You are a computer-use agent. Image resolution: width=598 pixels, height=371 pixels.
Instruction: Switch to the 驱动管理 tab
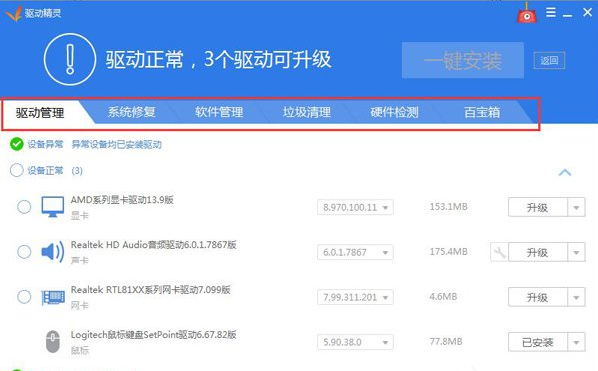coord(40,113)
